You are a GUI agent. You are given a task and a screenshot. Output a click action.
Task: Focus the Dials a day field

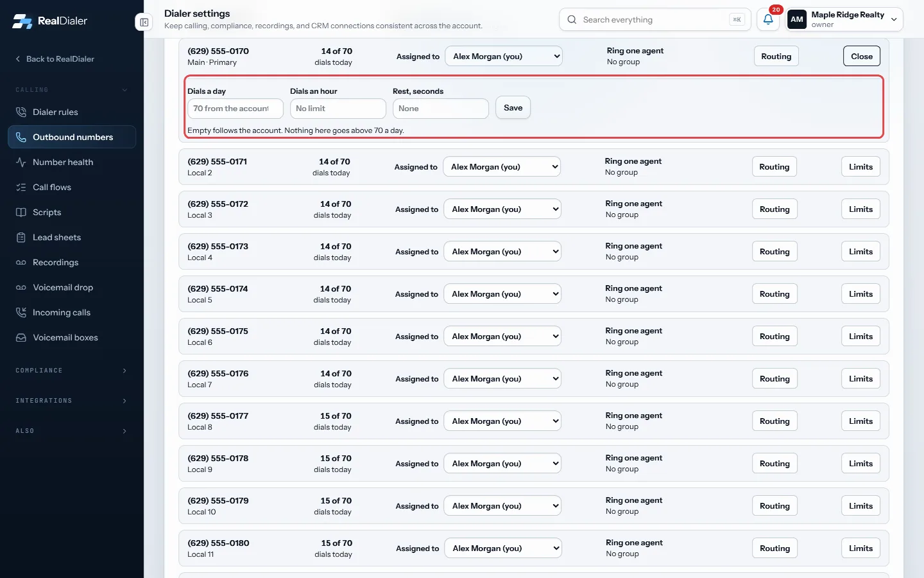(235, 109)
